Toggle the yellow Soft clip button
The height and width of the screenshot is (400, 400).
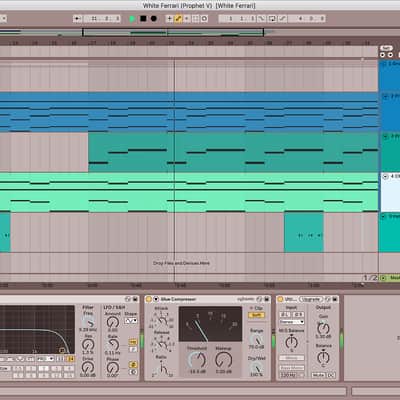[x=256, y=315]
